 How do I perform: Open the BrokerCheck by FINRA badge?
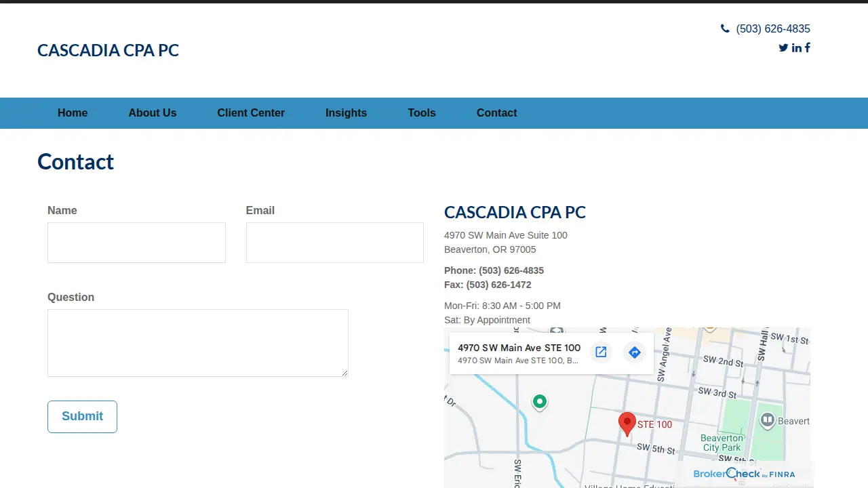744,474
